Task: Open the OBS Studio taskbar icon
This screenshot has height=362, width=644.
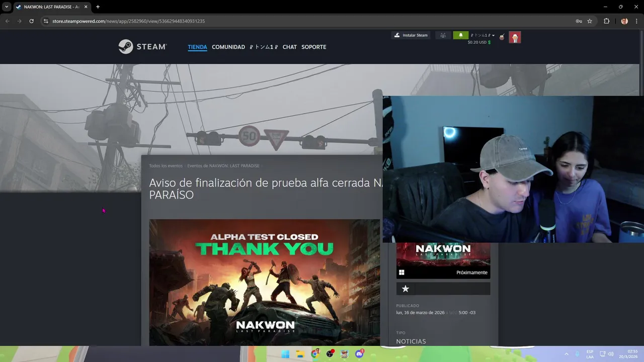Action: [x=330, y=354]
